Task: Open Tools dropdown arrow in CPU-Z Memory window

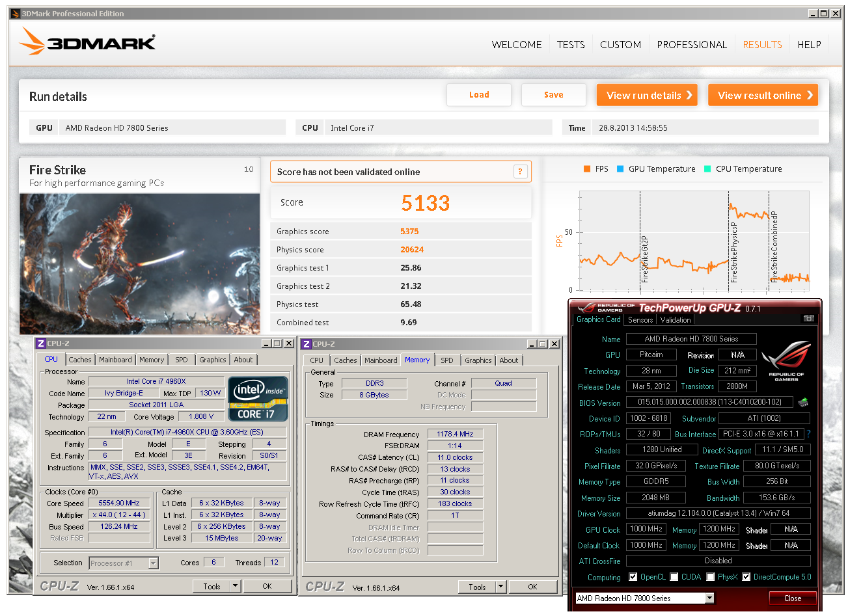Action: pyautogui.click(x=500, y=587)
